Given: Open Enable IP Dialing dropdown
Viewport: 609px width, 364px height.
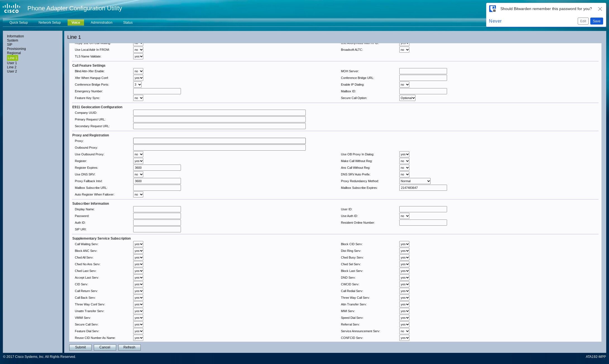Looking at the screenshot, I should click(404, 85).
